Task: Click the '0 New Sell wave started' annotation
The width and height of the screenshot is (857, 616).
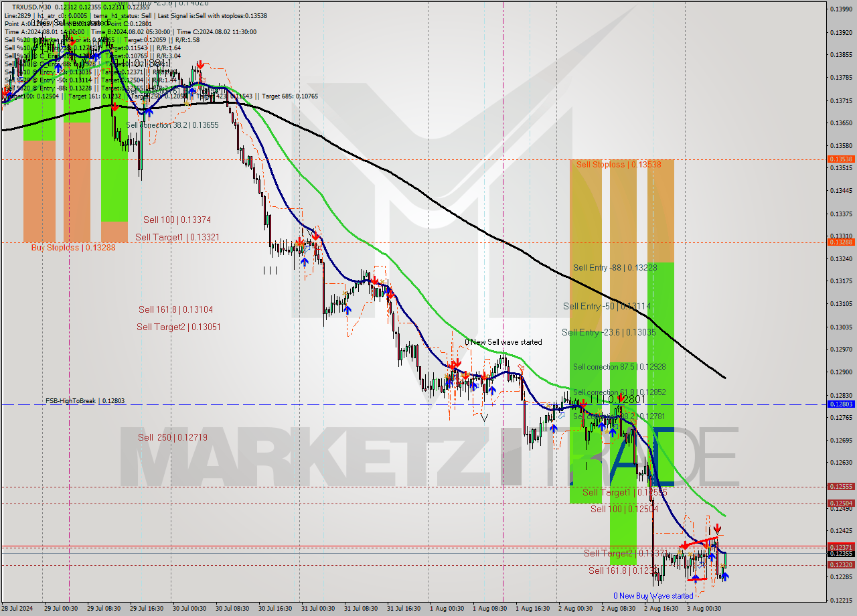Action: (503, 342)
